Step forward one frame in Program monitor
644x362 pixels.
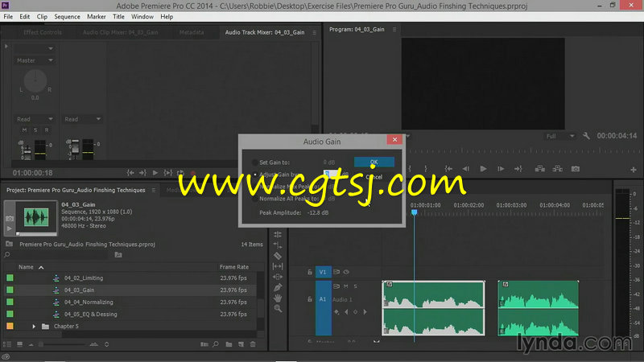(501, 169)
